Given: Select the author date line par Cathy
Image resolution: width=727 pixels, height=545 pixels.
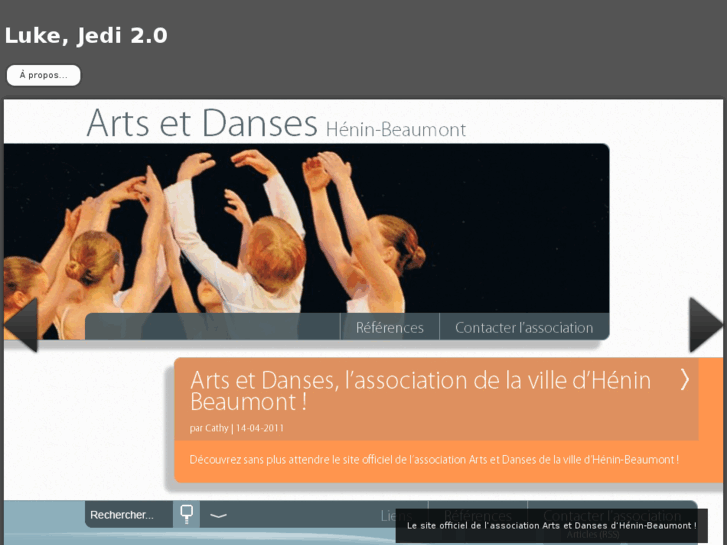Looking at the screenshot, I should pyautogui.click(x=236, y=428).
